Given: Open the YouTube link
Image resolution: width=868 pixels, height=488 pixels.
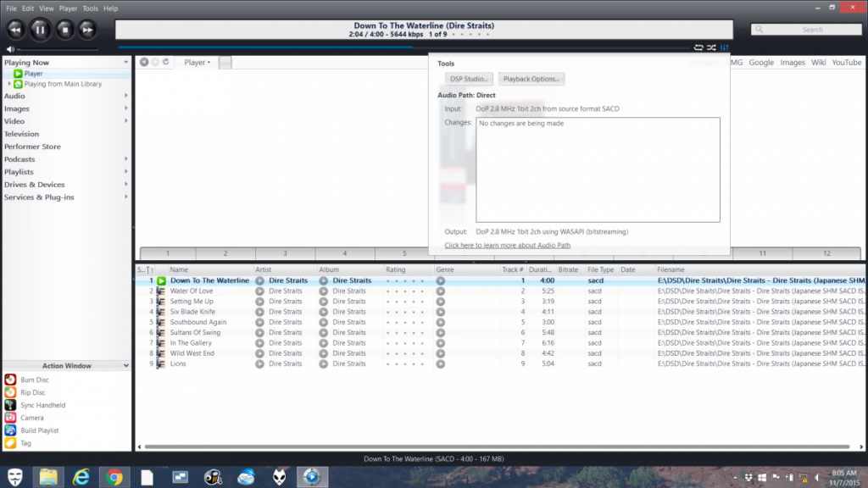Looking at the screenshot, I should [847, 63].
